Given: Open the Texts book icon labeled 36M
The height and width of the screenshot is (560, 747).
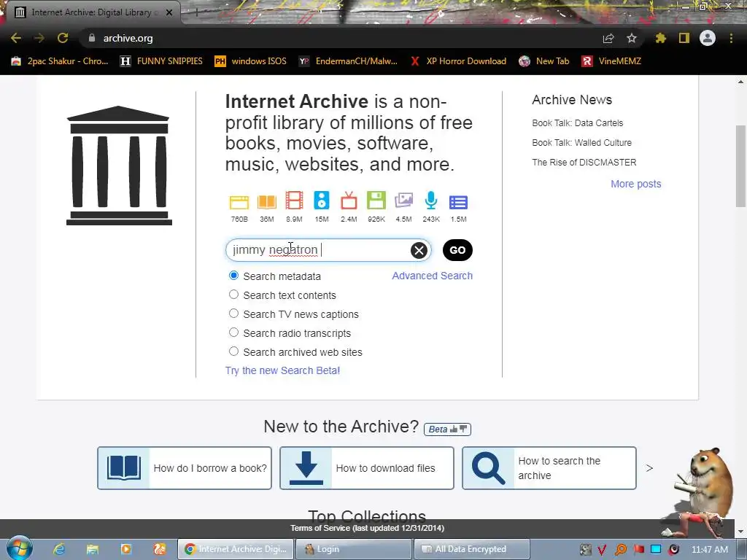Looking at the screenshot, I should coord(267,203).
